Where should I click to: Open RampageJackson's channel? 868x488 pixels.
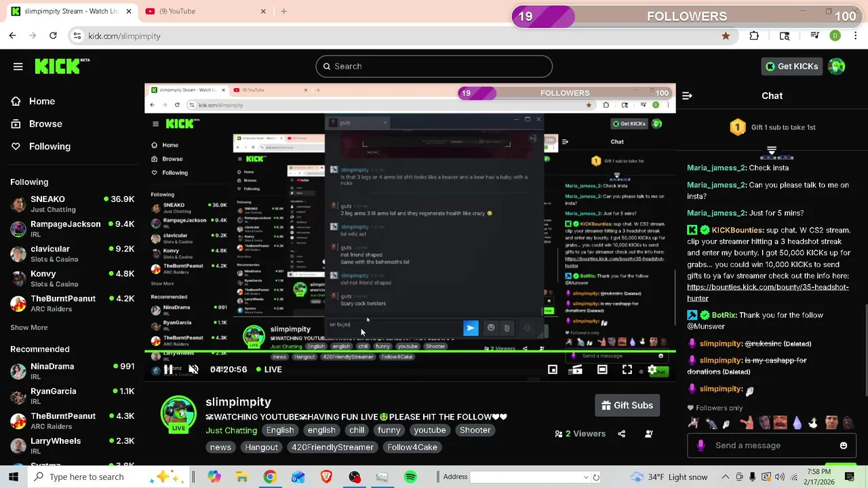(x=72, y=228)
